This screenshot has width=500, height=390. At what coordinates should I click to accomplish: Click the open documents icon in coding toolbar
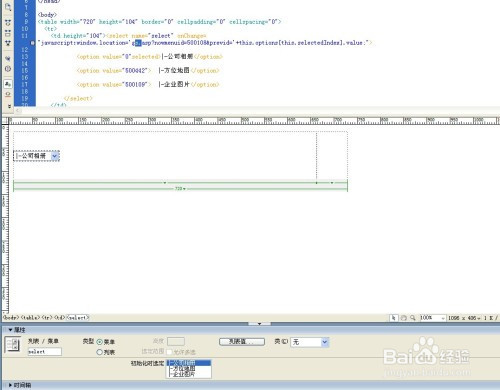pos(8,7)
